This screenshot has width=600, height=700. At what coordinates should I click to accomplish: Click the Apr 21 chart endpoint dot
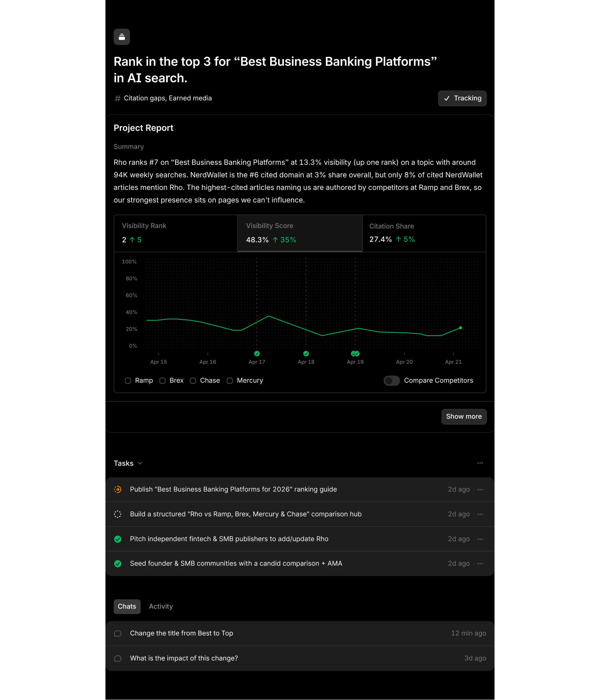pos(461,328)
